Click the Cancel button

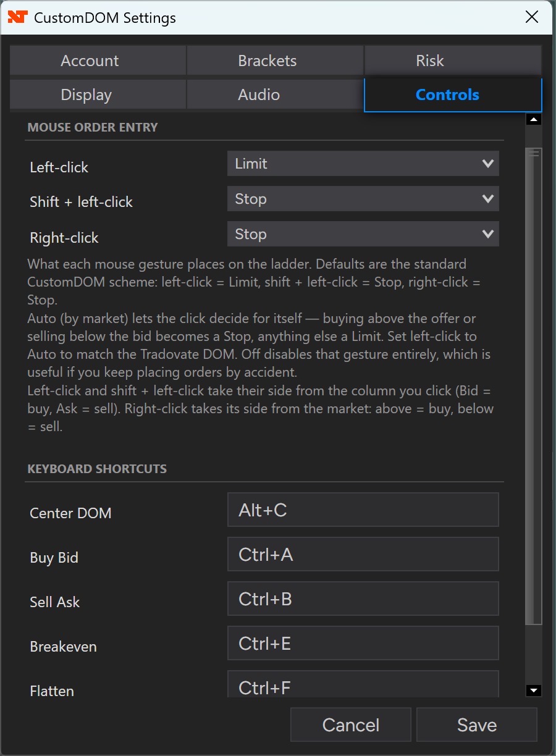[x=351, y=724]
